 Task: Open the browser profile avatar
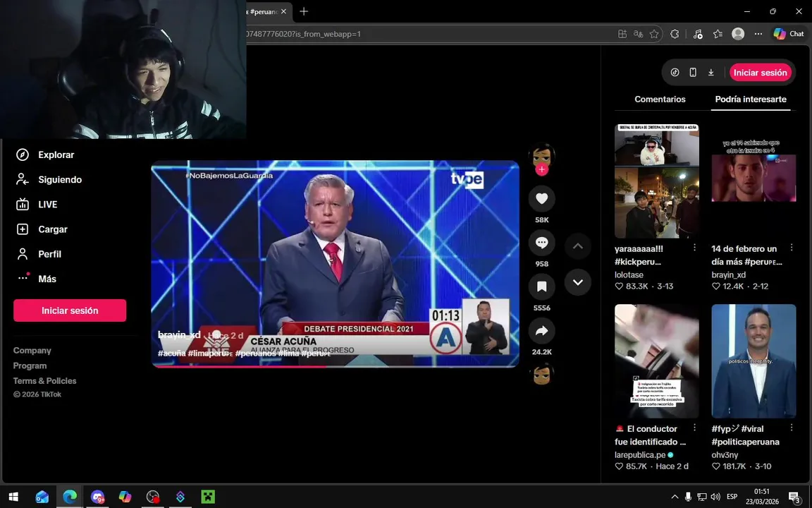coord(738,34)
